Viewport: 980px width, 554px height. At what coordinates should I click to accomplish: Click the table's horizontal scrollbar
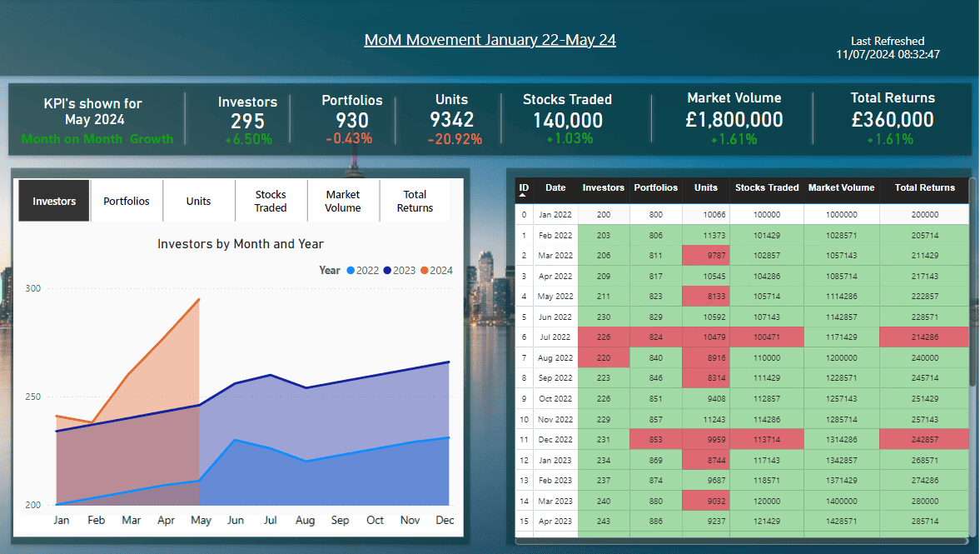tap(741, 542)
